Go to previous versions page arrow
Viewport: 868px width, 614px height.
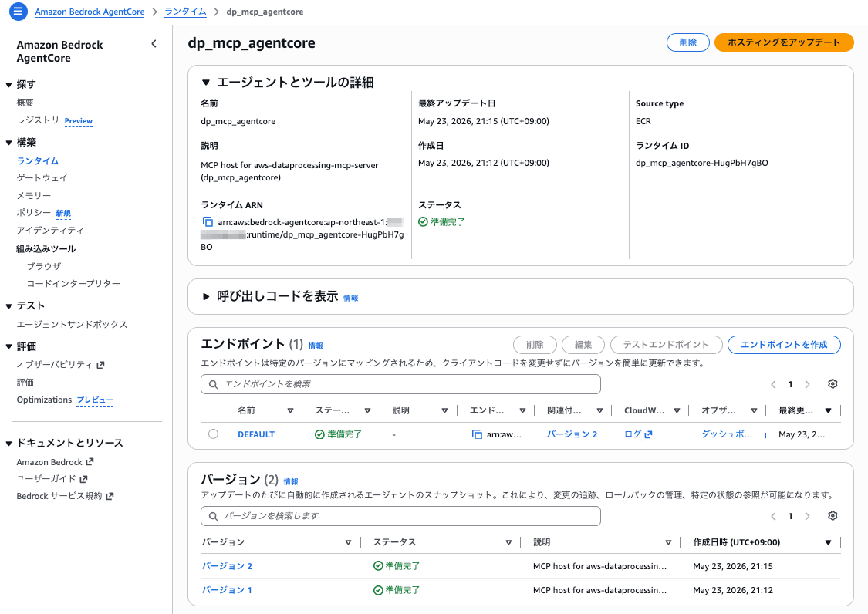773,516
